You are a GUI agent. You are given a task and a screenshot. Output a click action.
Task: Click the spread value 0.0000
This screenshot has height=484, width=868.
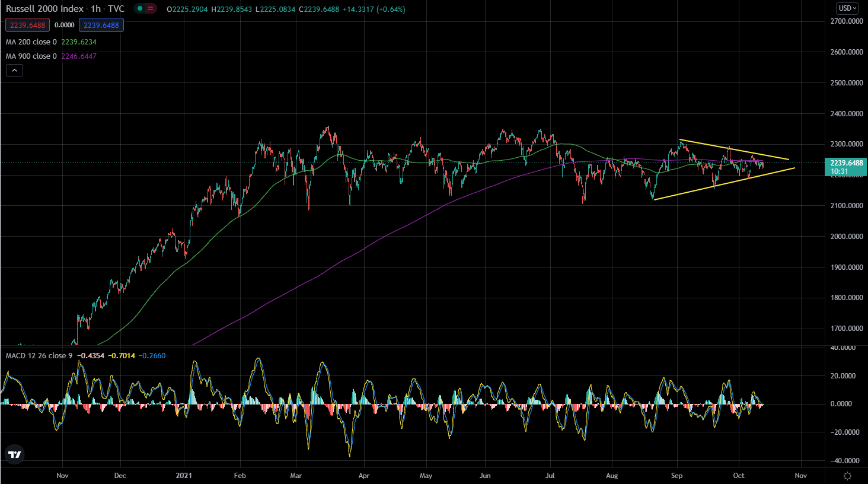65,26
